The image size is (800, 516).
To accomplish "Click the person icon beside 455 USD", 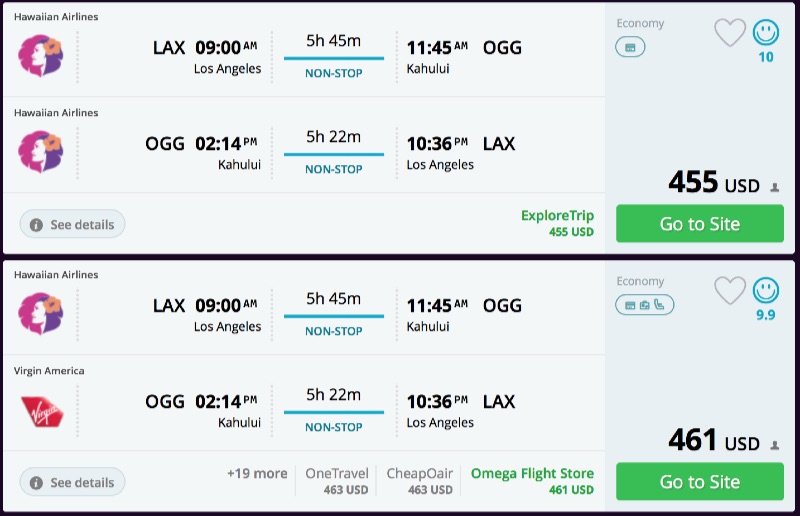I will tap(774, 188).
